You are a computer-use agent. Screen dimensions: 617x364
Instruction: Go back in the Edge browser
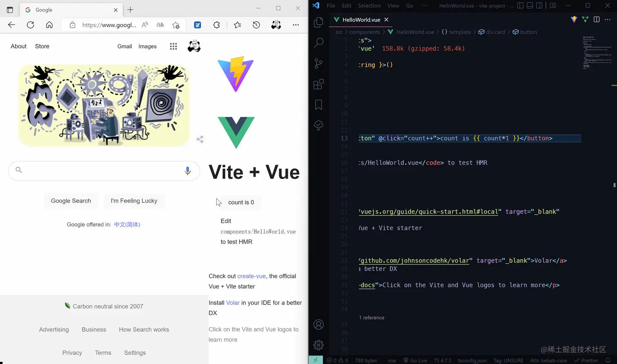(x=11, y=25)
